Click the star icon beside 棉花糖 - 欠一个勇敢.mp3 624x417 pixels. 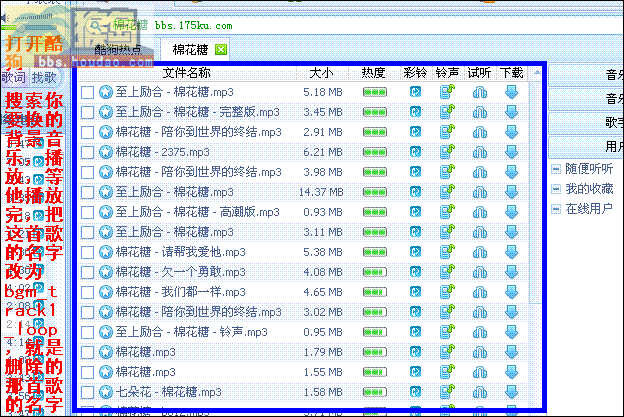tap(106, 272)
